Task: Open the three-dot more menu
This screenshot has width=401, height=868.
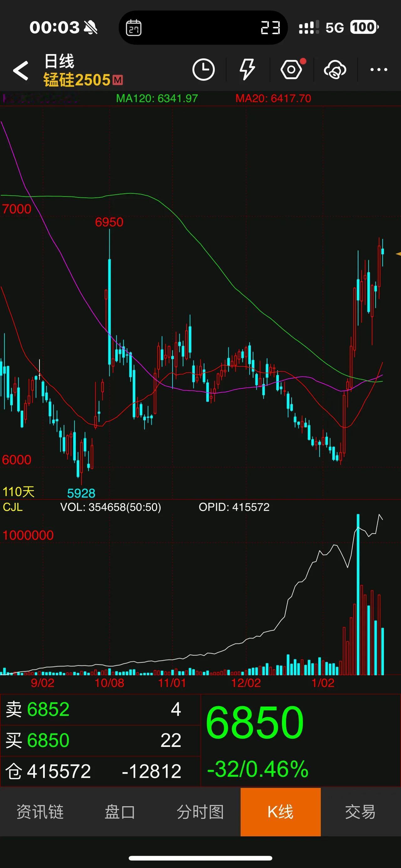Action: tap(379, 70)
